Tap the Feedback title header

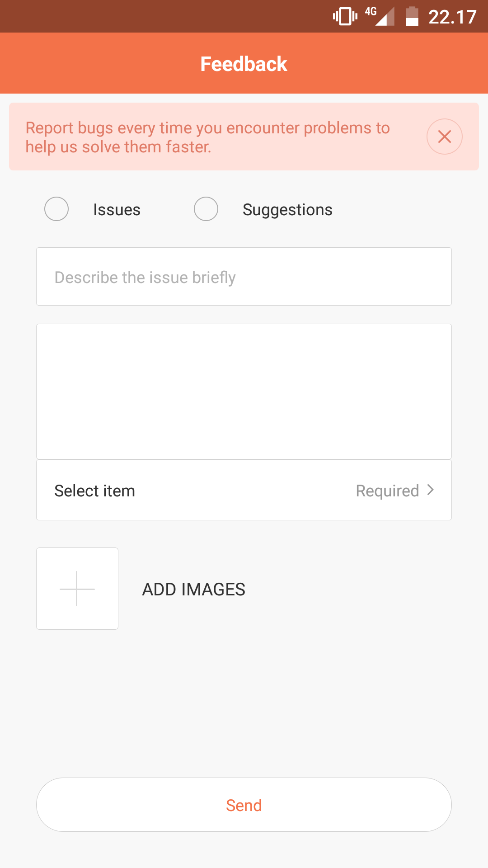tap(244, 64)
